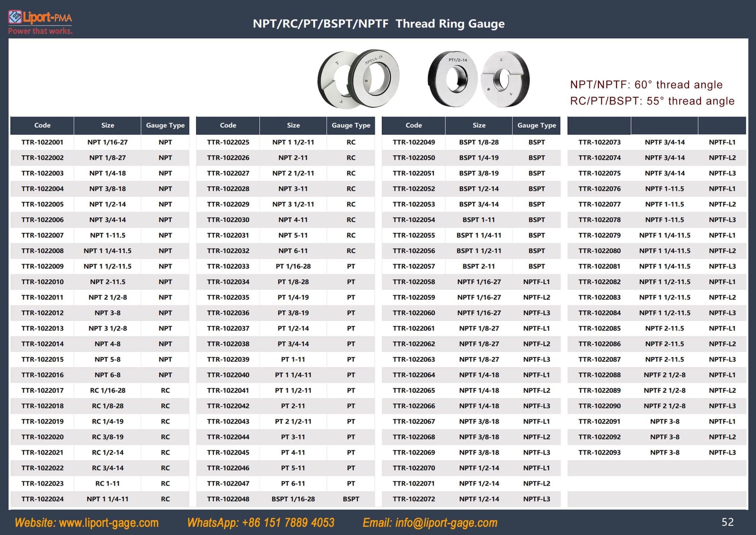Screen dimensions: 756x535
Task: Select size cell 'NPT 1/16-27'
Action: (x=107, y=142)
